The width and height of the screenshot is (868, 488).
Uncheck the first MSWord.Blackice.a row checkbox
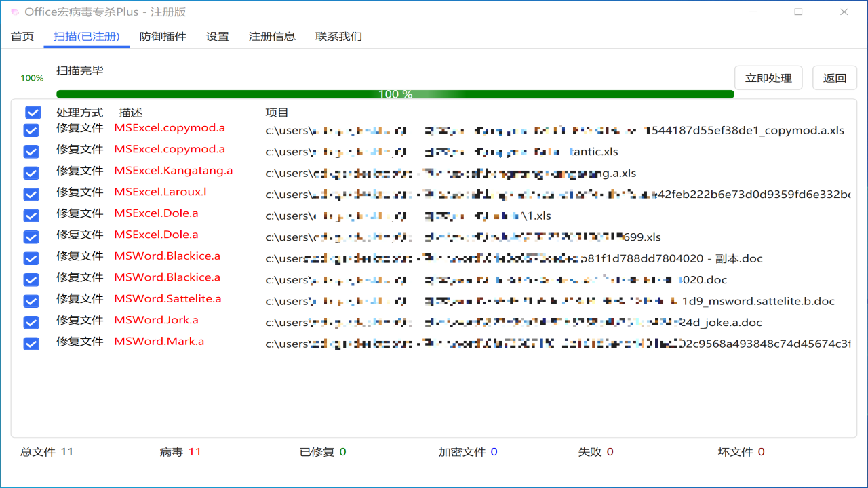coord(31,258)
